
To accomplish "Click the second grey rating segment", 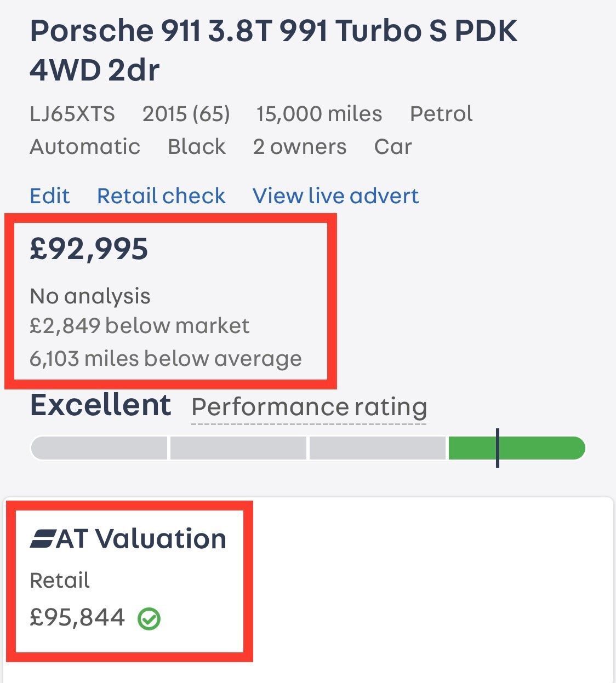I will click(x=238, y=448).
